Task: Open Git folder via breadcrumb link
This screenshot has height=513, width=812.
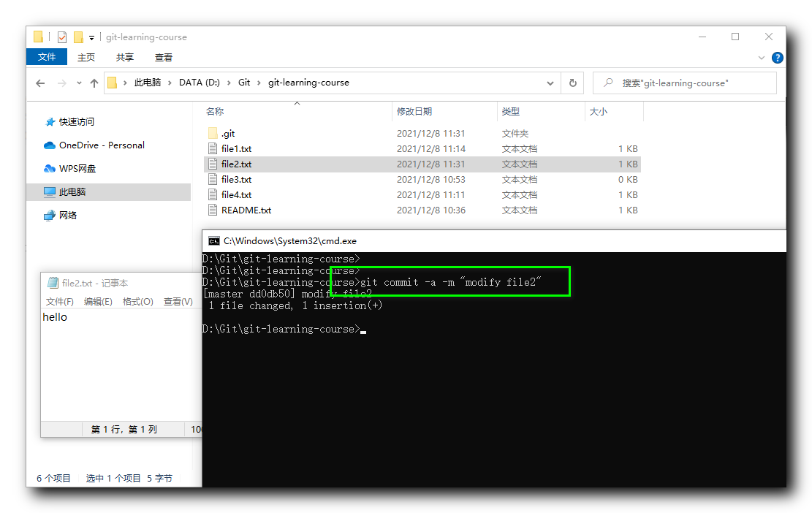Action: (x=244, y=83)
